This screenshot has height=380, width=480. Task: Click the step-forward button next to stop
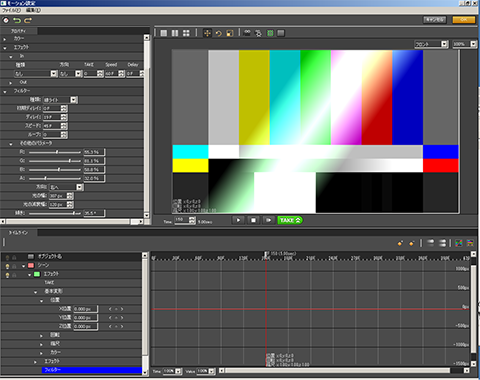(269, 220)
